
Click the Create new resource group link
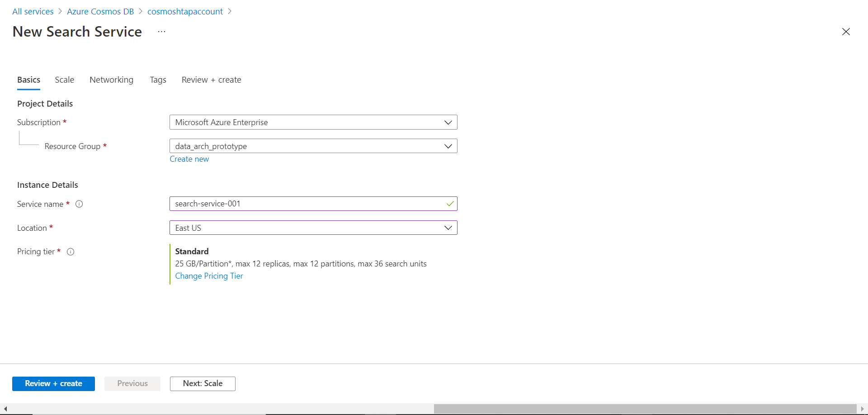tap(189, 159)
